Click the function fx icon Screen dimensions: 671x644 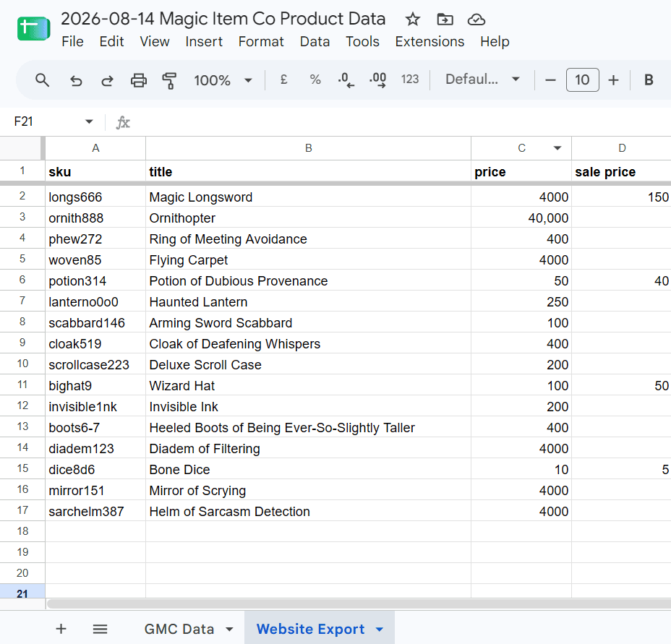click(x=123, y=122)
